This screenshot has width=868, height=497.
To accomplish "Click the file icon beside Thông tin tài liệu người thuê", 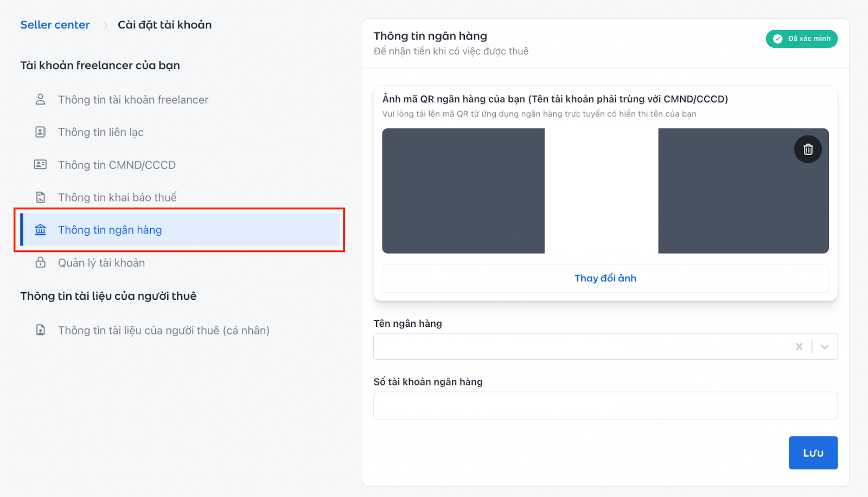I will [x=40, y=330].
